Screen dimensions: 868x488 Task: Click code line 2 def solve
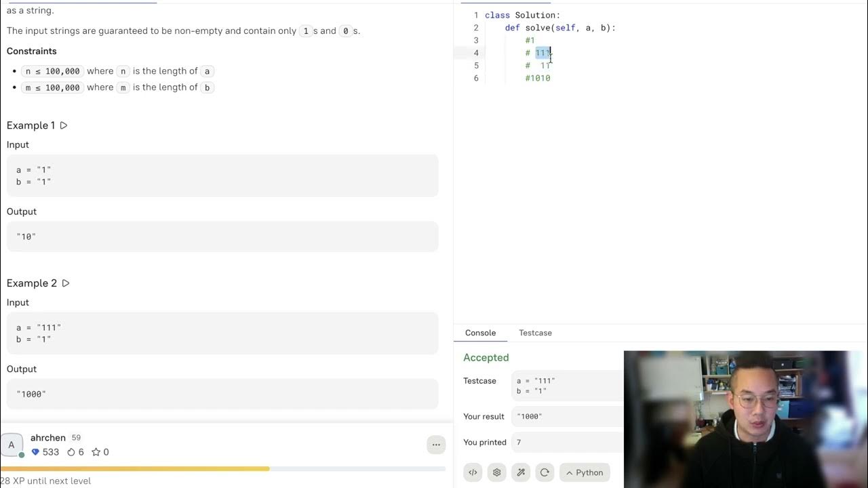[x=560, y=28]
